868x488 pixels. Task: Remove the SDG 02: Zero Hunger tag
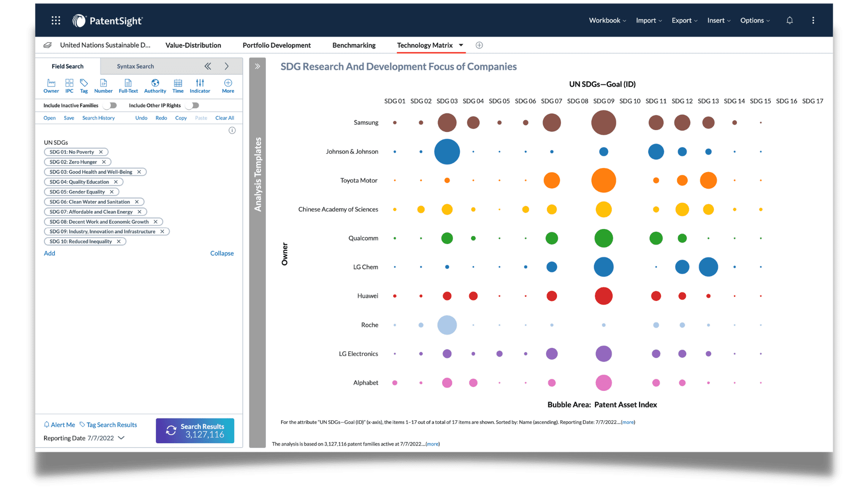(x=104, y=162)
